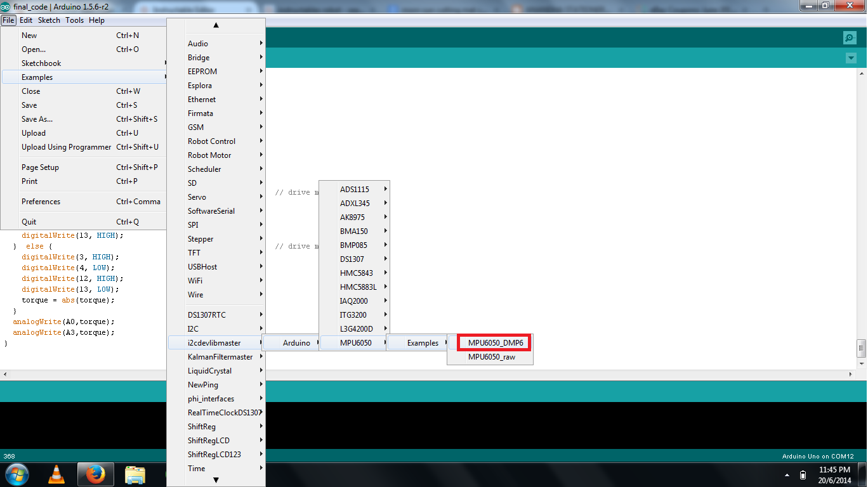Open the Serial Monitor magnifier icon
This screenshot has width=868, height=487.
850,38
